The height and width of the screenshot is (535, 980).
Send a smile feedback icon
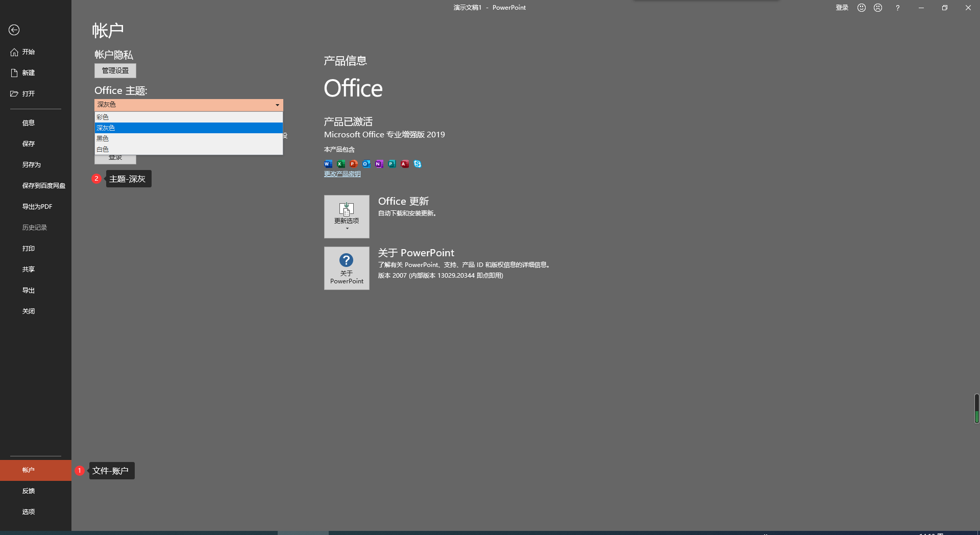click(x=862, y=8)
